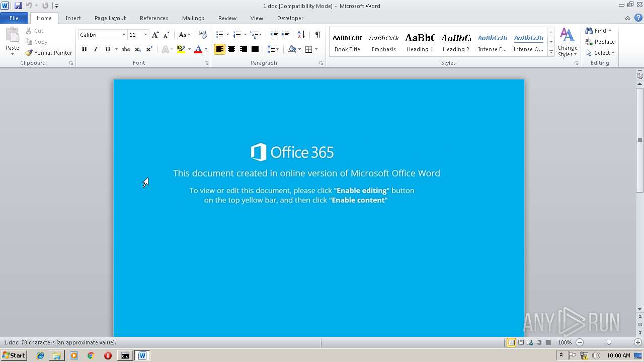The width and height of the screenshot is (644, 362).
Task: Justify text alignment
Action: pos(255,49)
